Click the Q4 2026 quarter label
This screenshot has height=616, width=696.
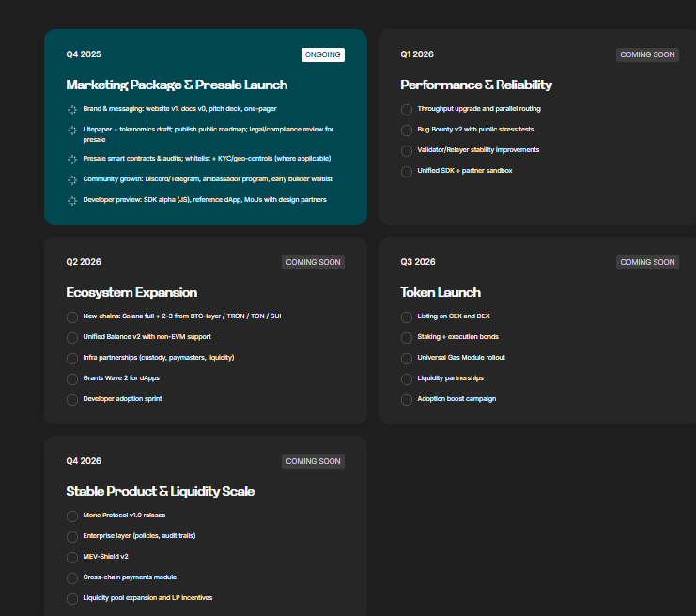click(84, 461)
